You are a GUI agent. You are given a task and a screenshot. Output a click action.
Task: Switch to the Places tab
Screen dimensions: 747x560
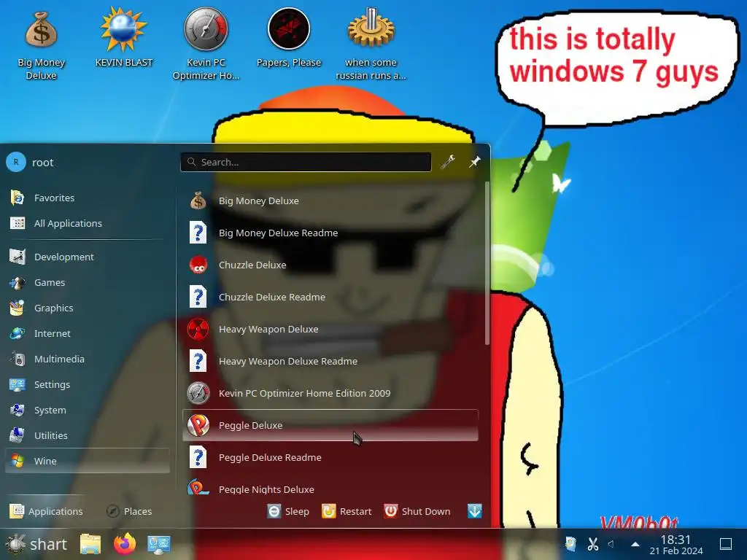(129, 511)
